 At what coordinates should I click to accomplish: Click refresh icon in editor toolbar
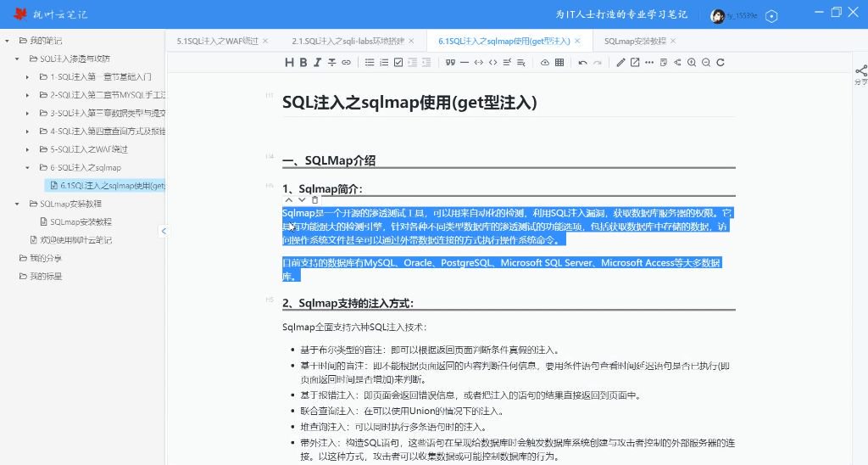(x=721, y=62)
